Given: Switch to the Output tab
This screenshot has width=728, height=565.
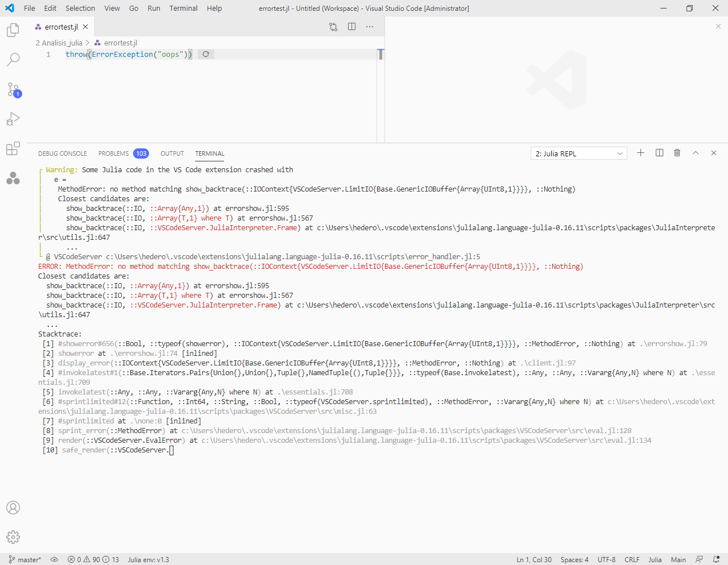Looking at the screenshot, I should (x=172, y=153).
